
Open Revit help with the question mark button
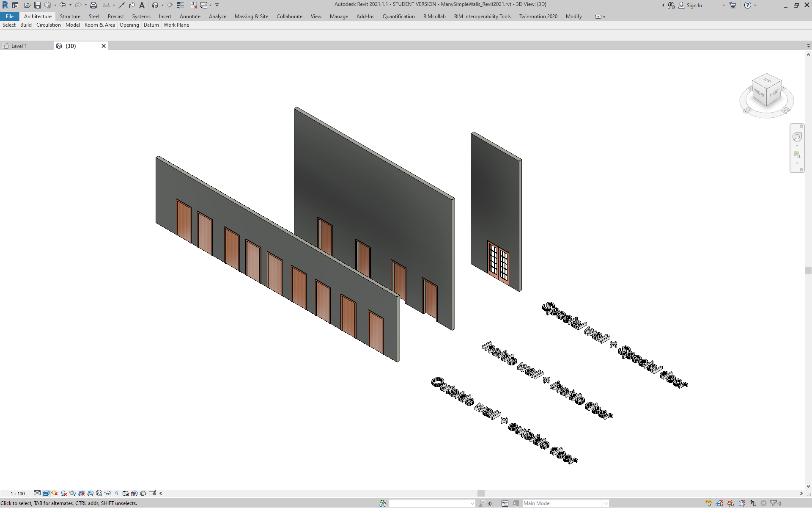click(x=749, y=5)
